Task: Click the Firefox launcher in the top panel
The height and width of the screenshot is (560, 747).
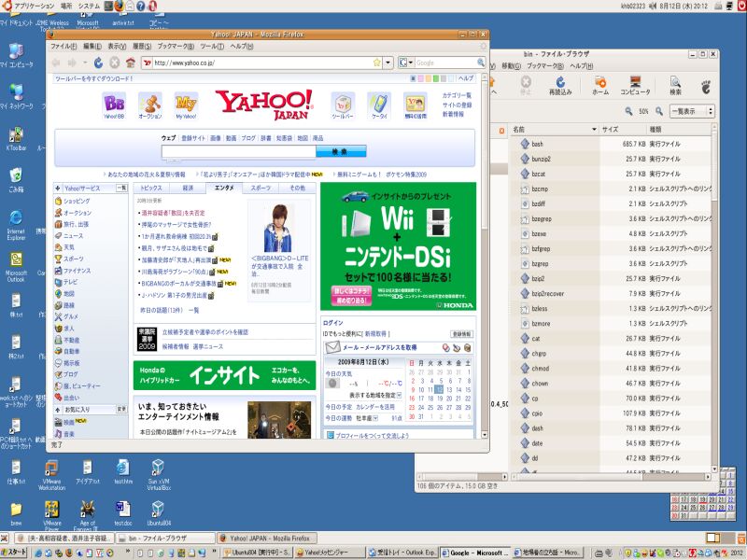Action: tap(119, 6)
